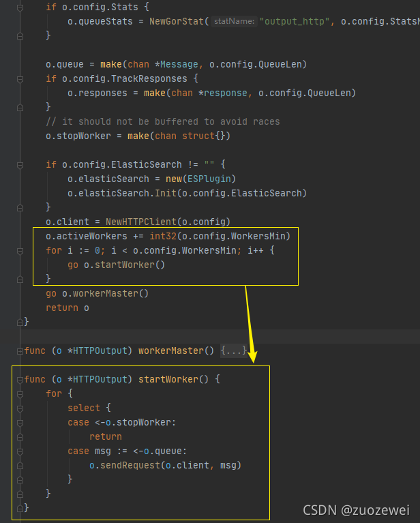The height and width of the screenshot is (523, 420).
Task: Click 'o.activeWorkers' in the += line
Action: point(87,236)
